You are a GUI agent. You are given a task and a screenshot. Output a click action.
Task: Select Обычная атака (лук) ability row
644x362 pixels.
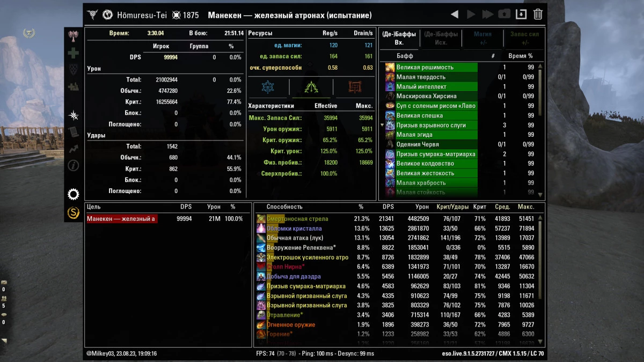[x=396, y=238]
